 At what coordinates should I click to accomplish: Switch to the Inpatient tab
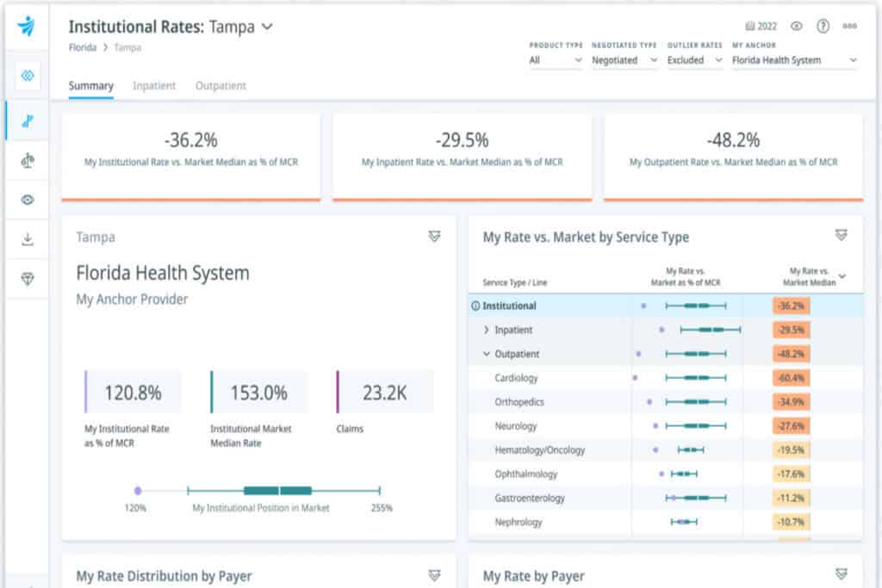coord(154,86)
